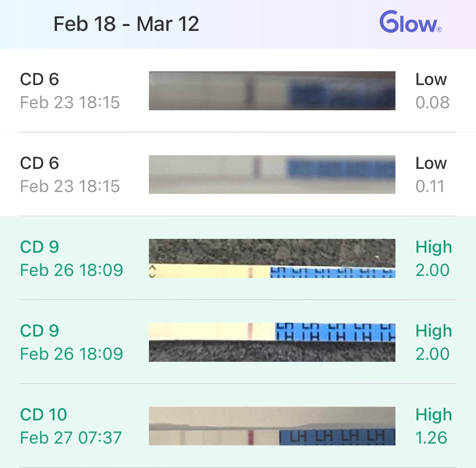Select the first CD 9 Feb 26 18:09 entry label
476x468 pixels.
coord(71,258)
